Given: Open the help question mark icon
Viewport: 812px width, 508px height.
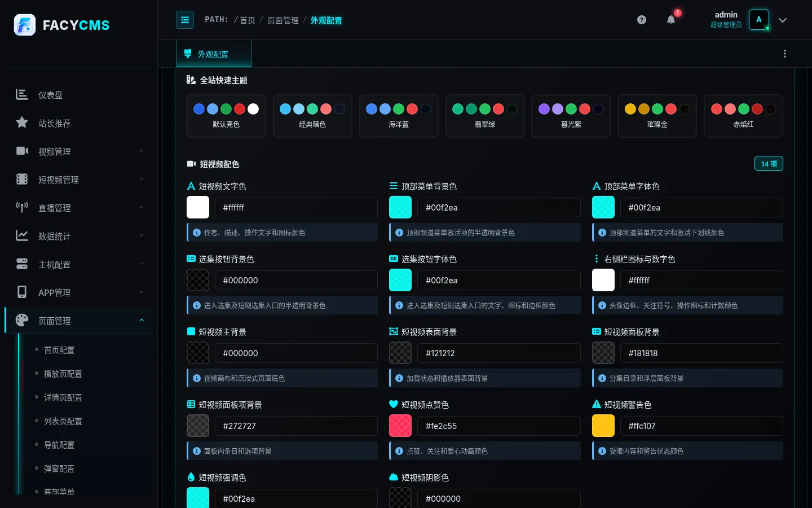Looking at the screenshot, I should tap(642, 20).
